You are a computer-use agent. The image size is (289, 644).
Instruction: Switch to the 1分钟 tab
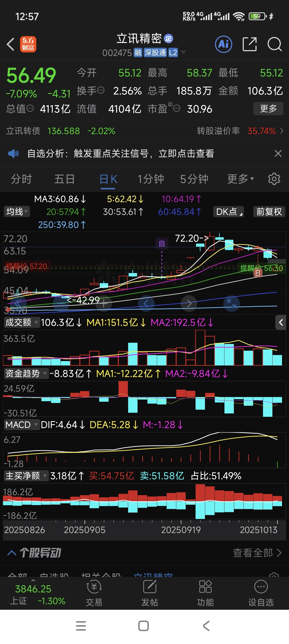click(x=151, y=179)
